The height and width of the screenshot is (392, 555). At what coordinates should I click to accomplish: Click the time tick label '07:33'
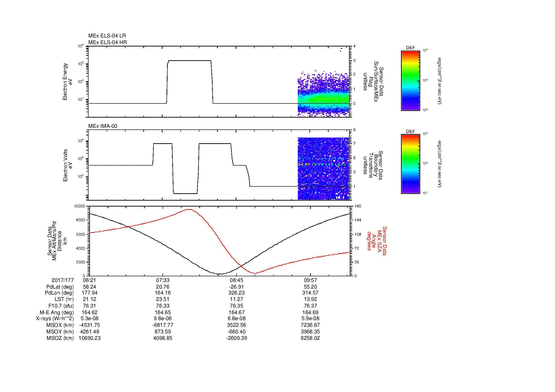click(163, 280)
